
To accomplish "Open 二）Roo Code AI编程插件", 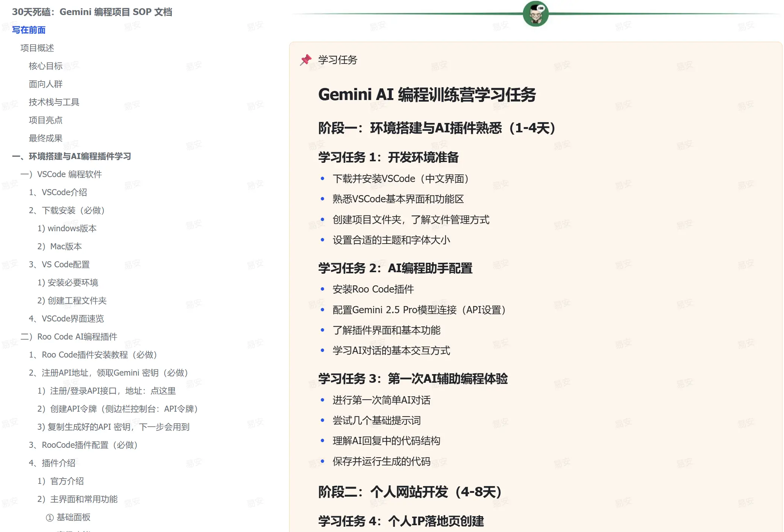I will tap(69, 337).
